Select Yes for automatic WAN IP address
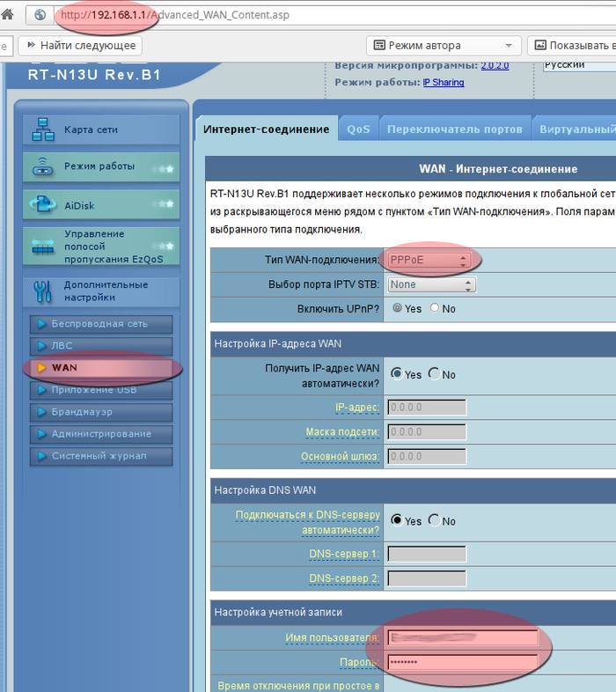 coord(396,374)
